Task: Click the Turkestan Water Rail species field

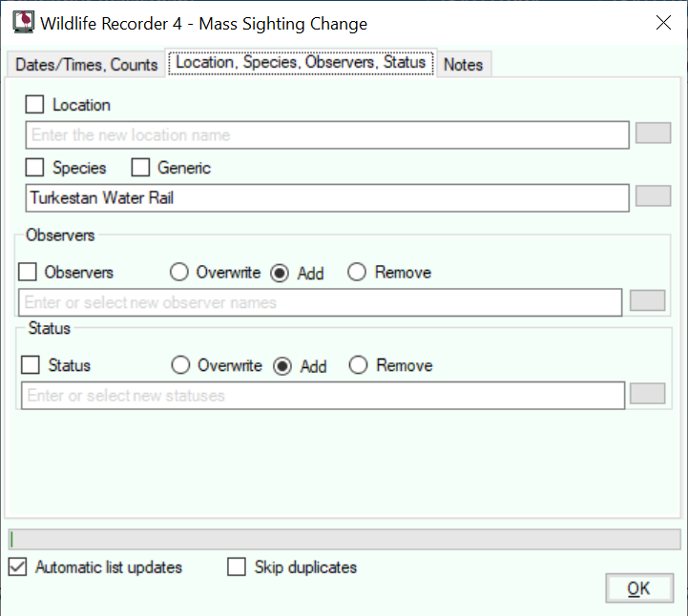Action: pos(327,197)
